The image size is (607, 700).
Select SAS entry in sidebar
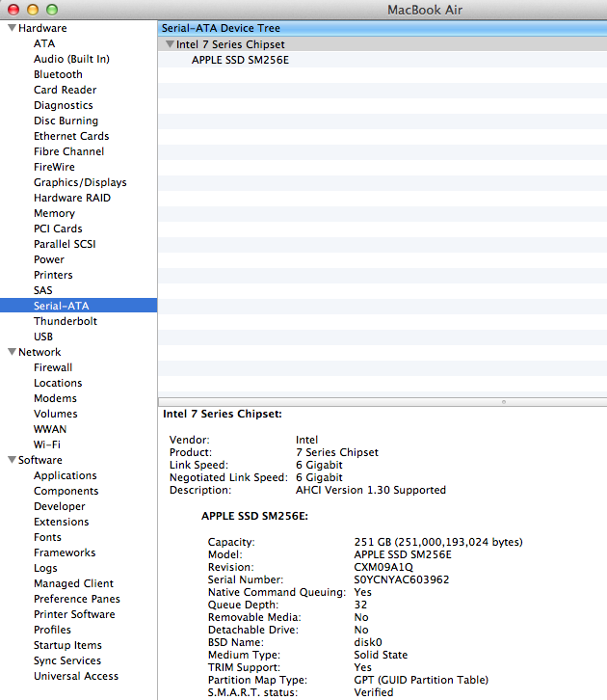42,290
